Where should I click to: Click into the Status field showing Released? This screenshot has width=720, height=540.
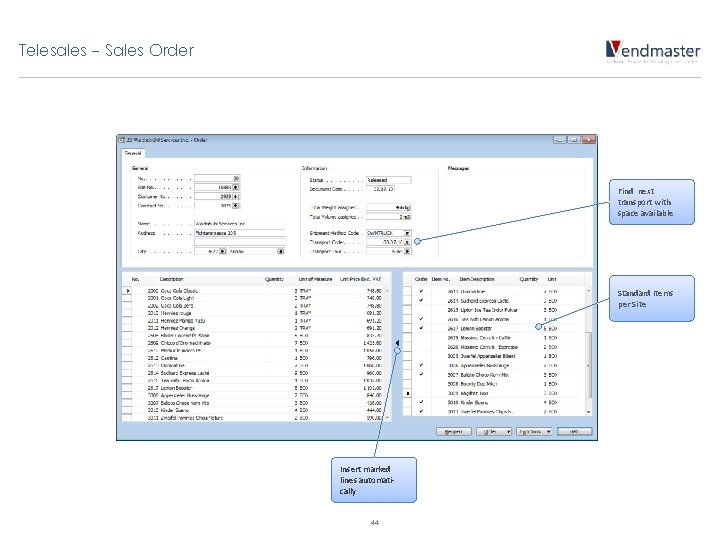(x=388, y=180)
